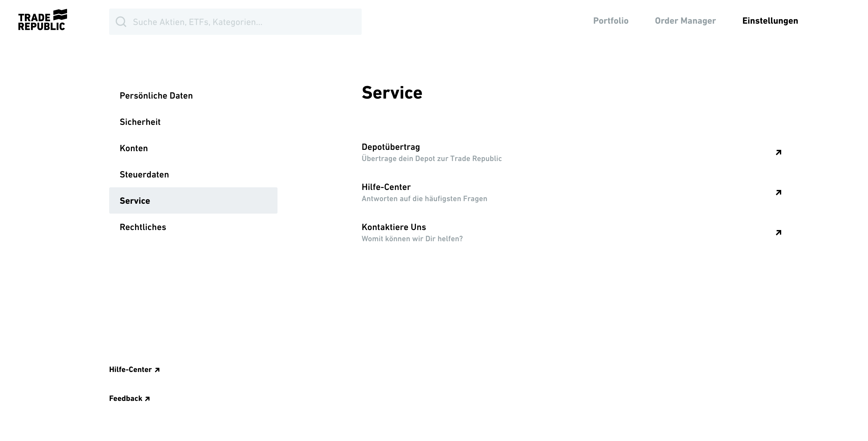Open Rechtliches in the sidebar
The image size is (868, 441).
click(143, 227)
